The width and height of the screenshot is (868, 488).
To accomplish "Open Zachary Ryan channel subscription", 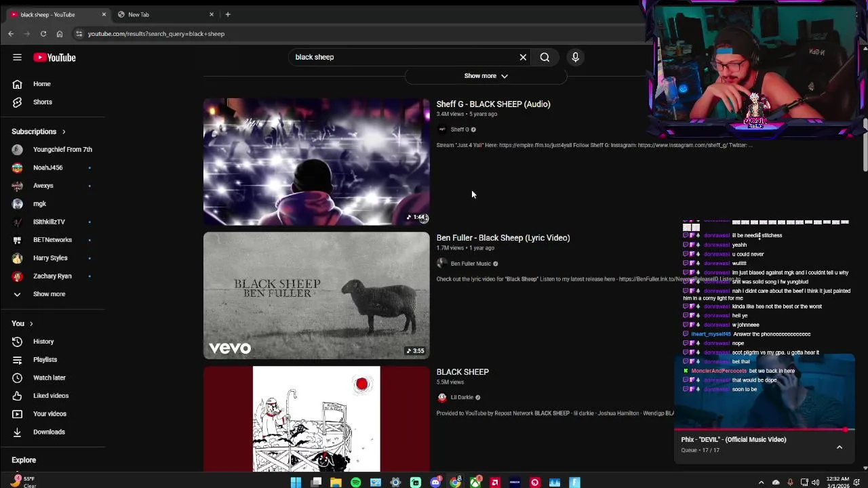I will (x=52, y=276).
